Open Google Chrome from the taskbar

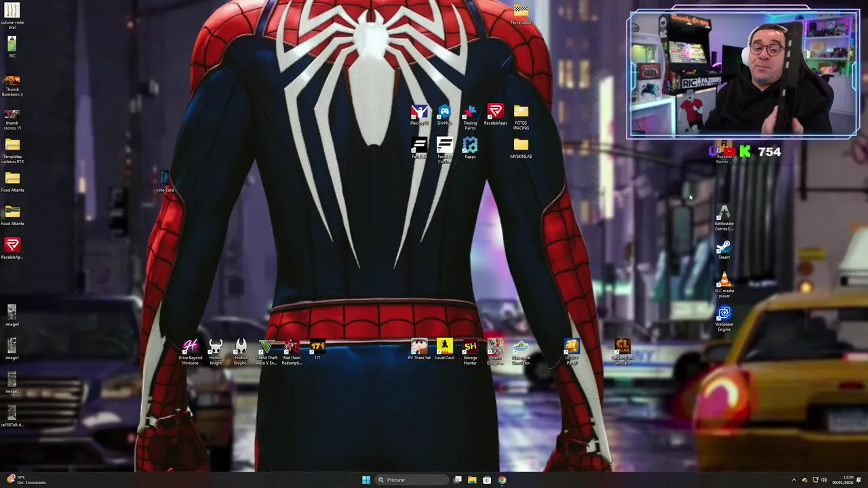tap(502, 480)
